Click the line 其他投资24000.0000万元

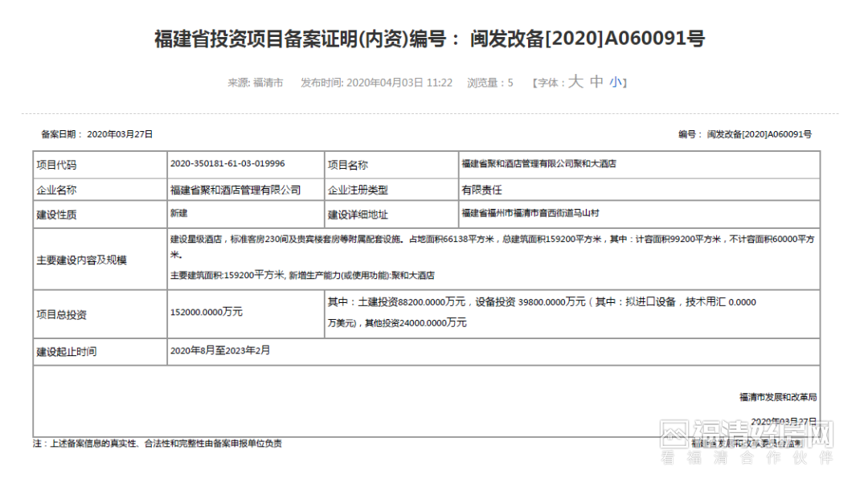416,323
